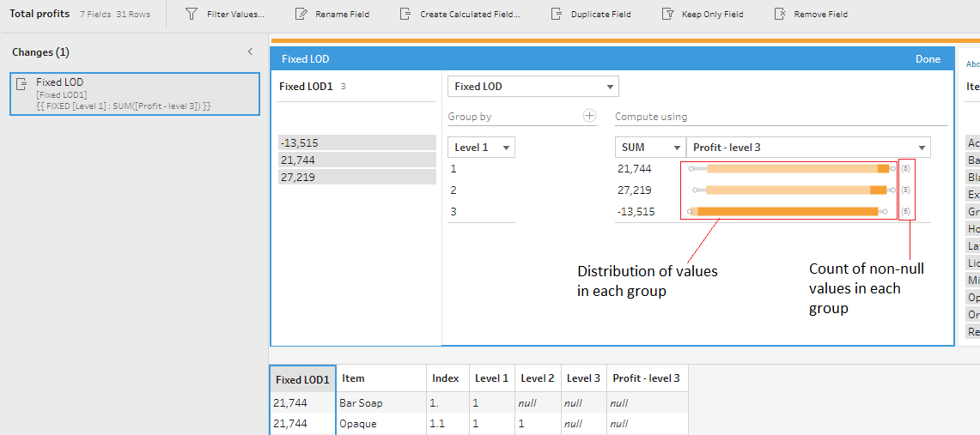
Task: Select the Level 1 column header in the grid
Action: coord(492,378)
